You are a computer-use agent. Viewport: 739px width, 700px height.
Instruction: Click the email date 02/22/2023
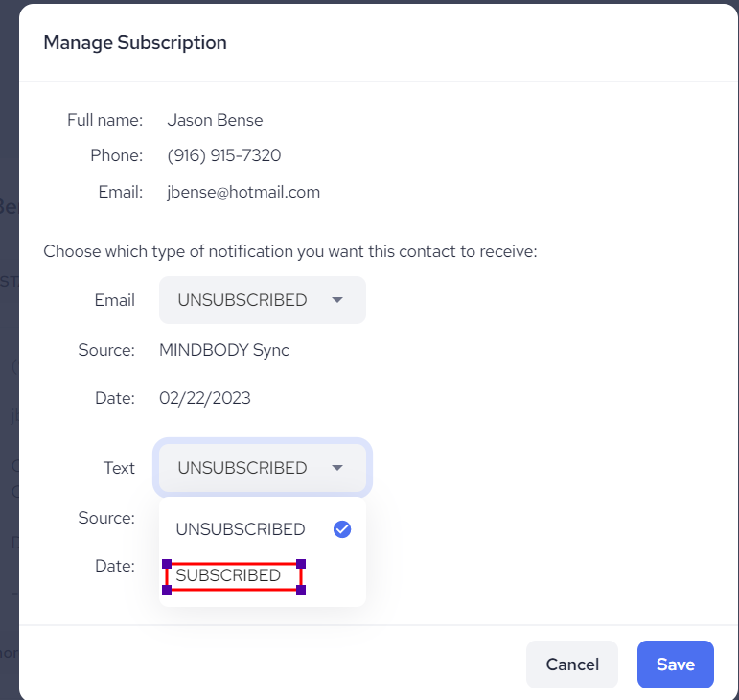click(204, 398)
